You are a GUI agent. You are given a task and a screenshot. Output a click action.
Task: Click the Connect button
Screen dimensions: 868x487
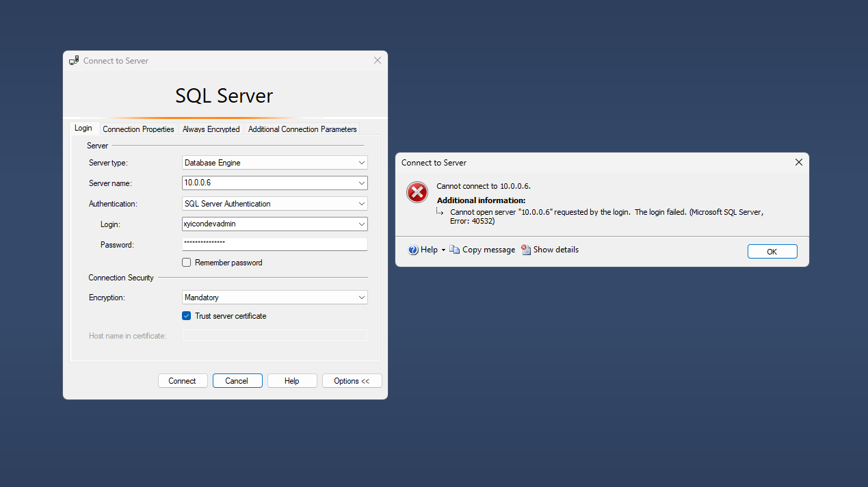(183, 381)
